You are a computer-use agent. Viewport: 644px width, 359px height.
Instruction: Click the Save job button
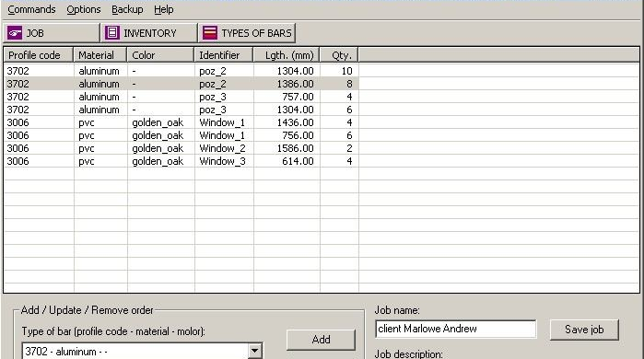tap(584, 330)
